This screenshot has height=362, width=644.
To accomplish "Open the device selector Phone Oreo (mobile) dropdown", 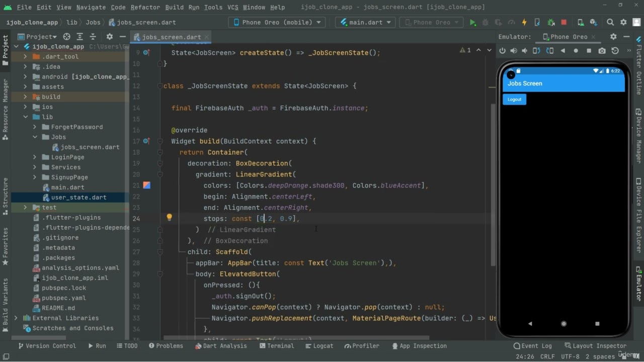I will pos(277,22).
